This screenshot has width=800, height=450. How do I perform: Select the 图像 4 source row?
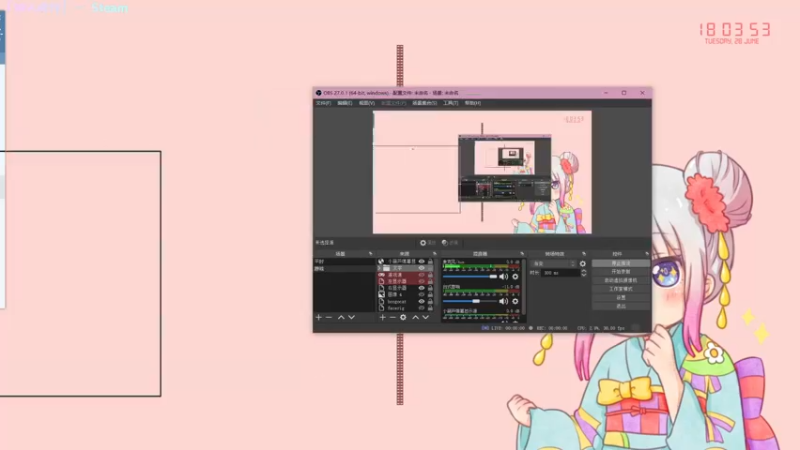tap(406, 295)
